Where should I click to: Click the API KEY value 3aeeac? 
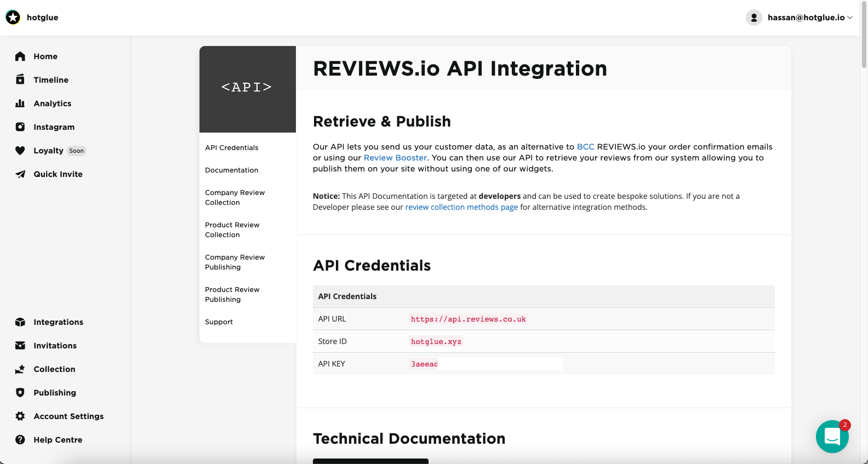424,364
